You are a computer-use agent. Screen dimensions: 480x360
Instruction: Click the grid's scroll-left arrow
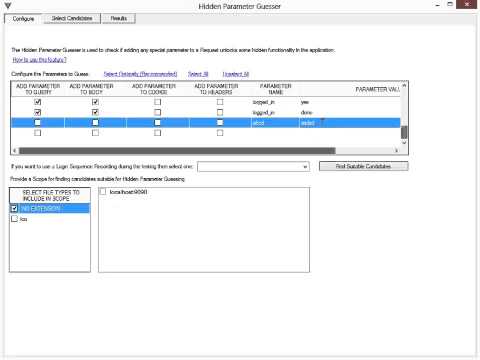15,151
